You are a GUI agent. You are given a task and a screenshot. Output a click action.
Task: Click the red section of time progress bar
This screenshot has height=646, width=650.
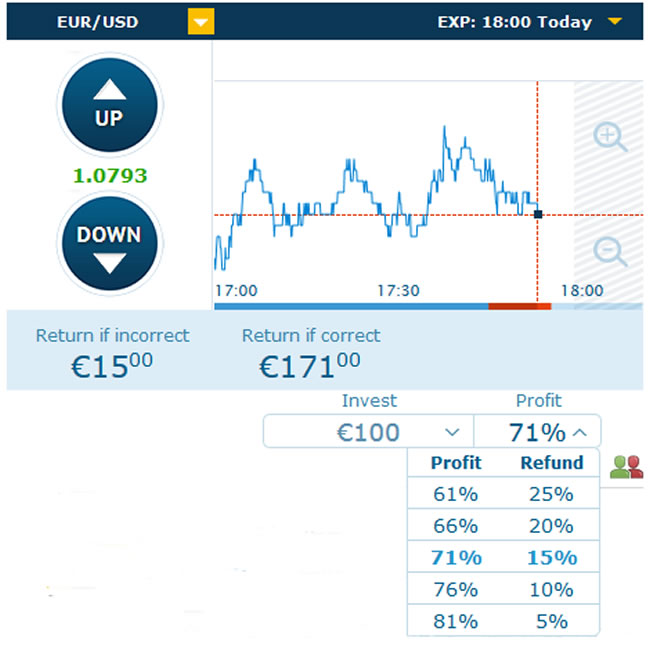pyautogui.click(x=520, y=306)
